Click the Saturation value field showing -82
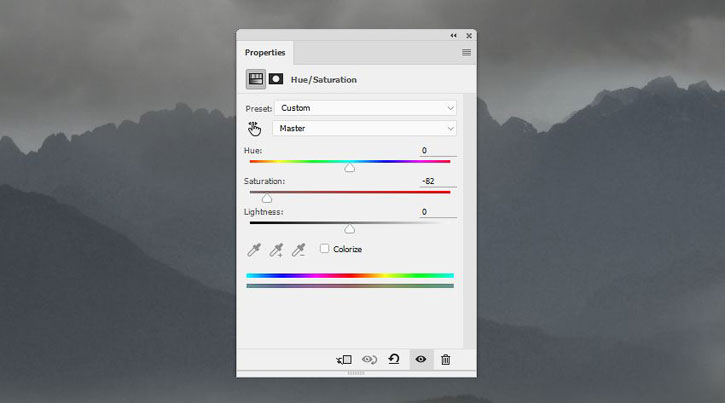Viewport: 725px width, 403px height. (x=438, y=181)
